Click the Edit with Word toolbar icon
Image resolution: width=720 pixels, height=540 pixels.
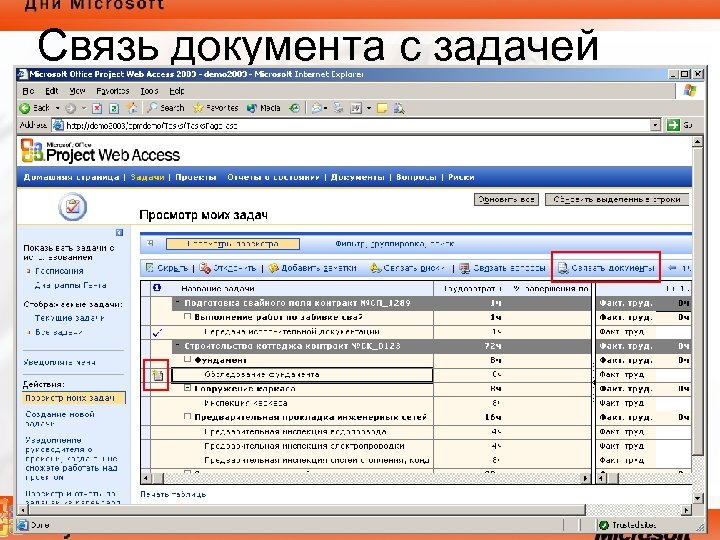click(x=356, y=108)
